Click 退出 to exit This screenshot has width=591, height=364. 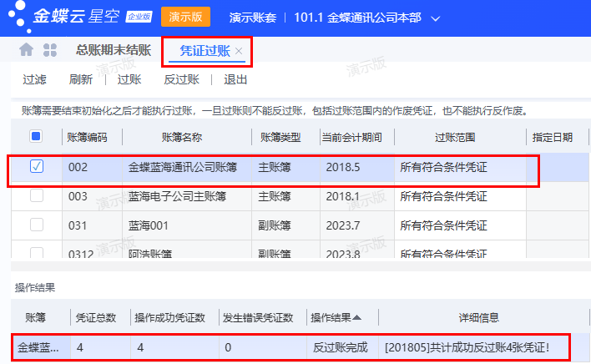tap(235, 79)
